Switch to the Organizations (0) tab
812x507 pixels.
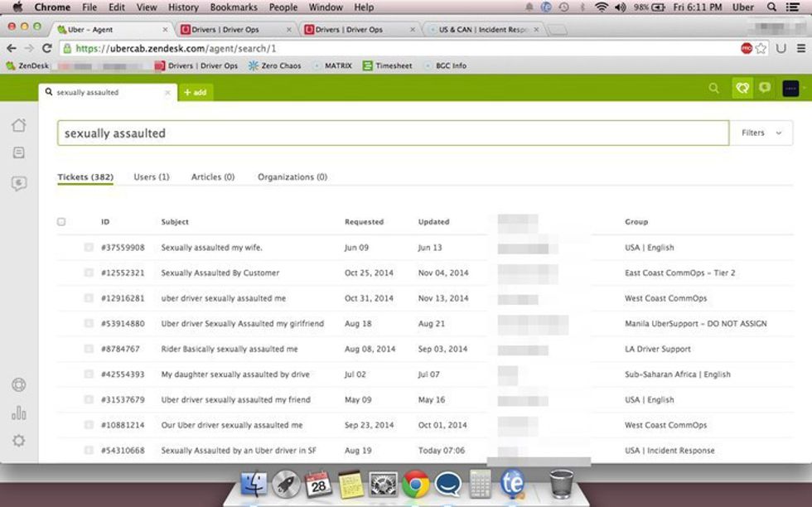pyautogui.click(x=292, y=177)
